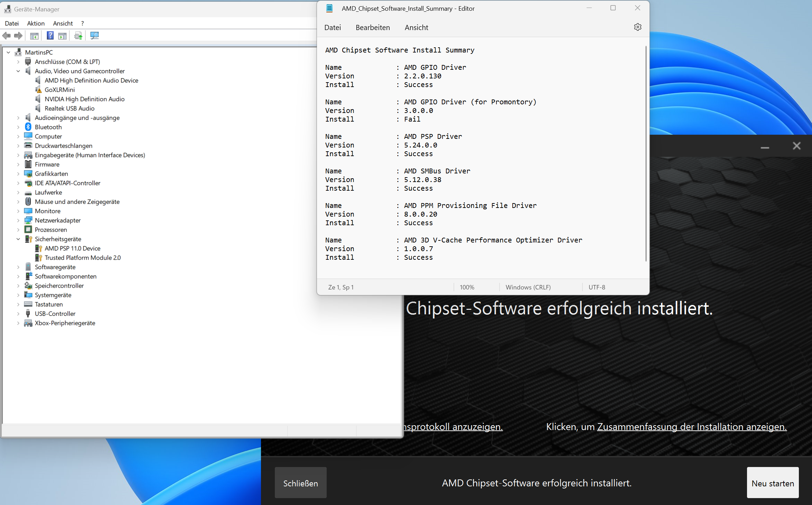This screenshot has width=812, height=505.
Task: Click the forward arrow in Geräte-Manager toolbar
Action: 18,36
